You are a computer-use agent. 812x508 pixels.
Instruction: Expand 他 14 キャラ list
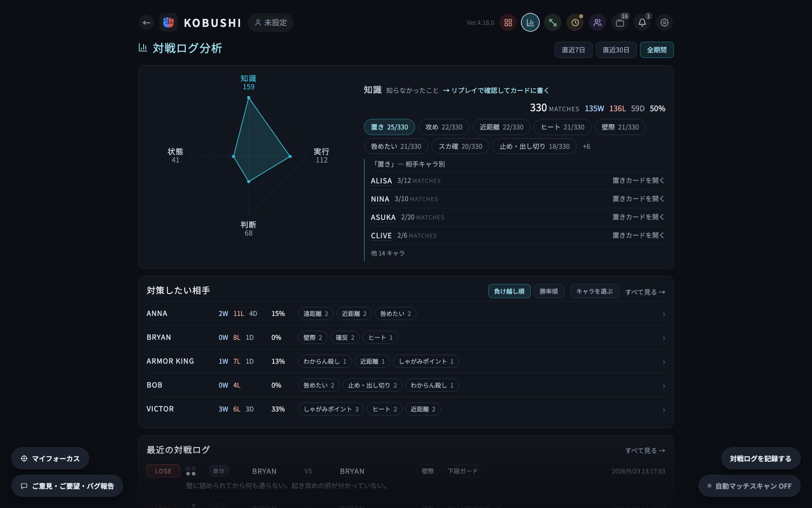pyautogui.click(x=388, y=253)
